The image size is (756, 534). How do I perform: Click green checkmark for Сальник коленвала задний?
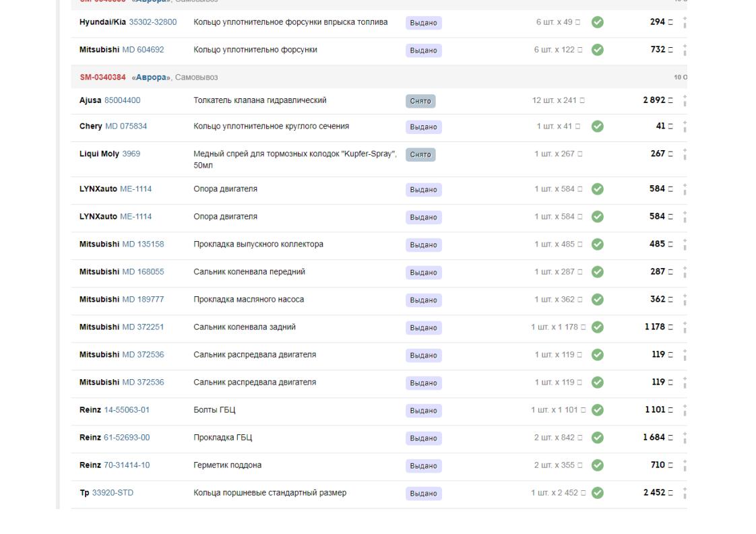[x=597, y=327]
